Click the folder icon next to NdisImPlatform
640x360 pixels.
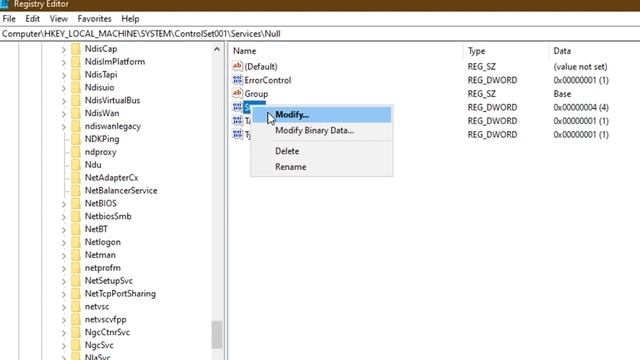point(76,62)
